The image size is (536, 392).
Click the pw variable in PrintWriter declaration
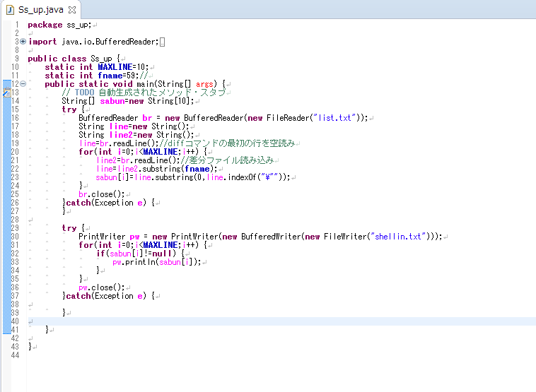(134, 237)
